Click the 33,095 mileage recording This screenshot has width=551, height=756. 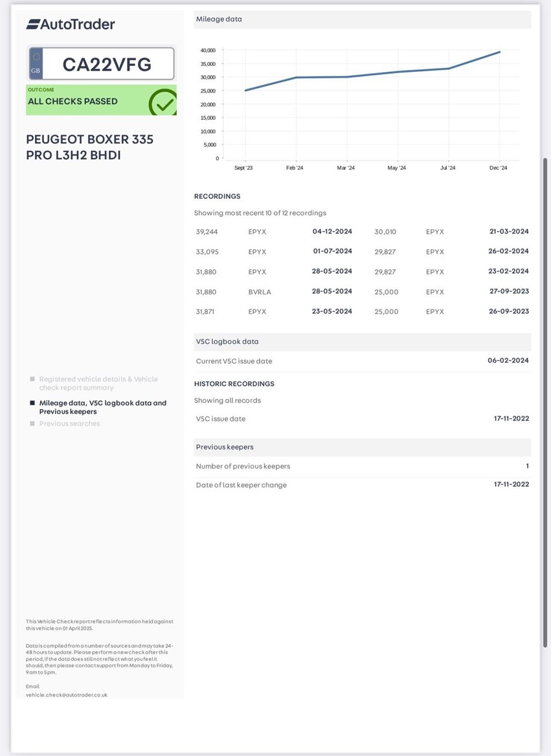(x=207, y=252)
